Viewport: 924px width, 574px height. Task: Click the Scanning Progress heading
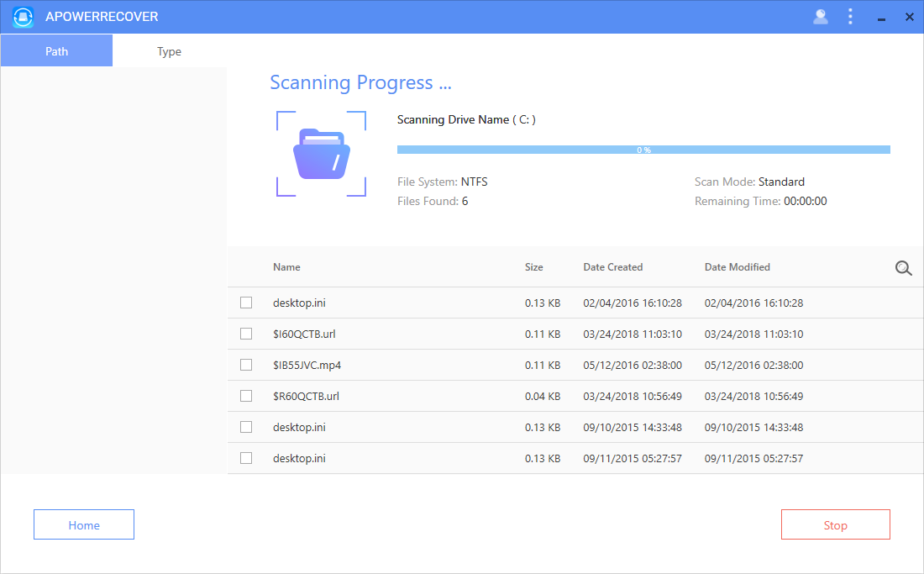(360, 83)
